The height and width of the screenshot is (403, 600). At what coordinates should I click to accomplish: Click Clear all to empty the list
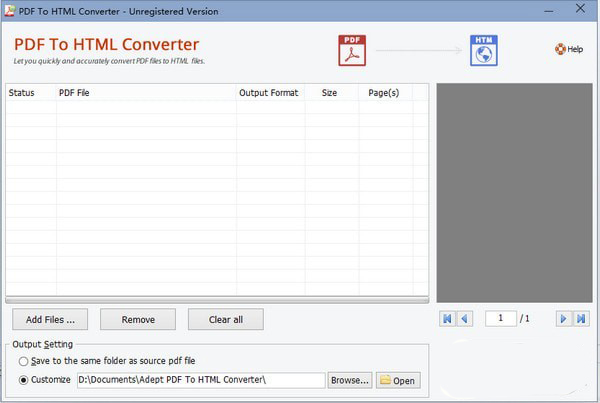226,319
